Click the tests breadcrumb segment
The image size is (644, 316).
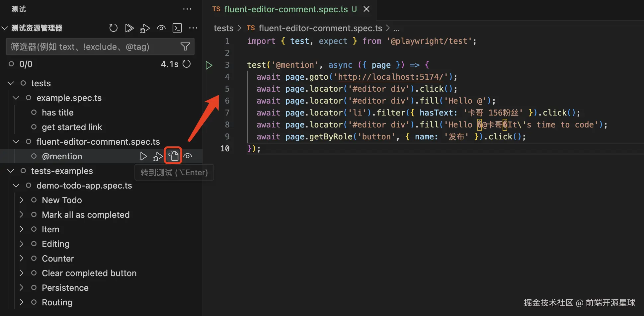pyautogui.click(x=223, y=28)
